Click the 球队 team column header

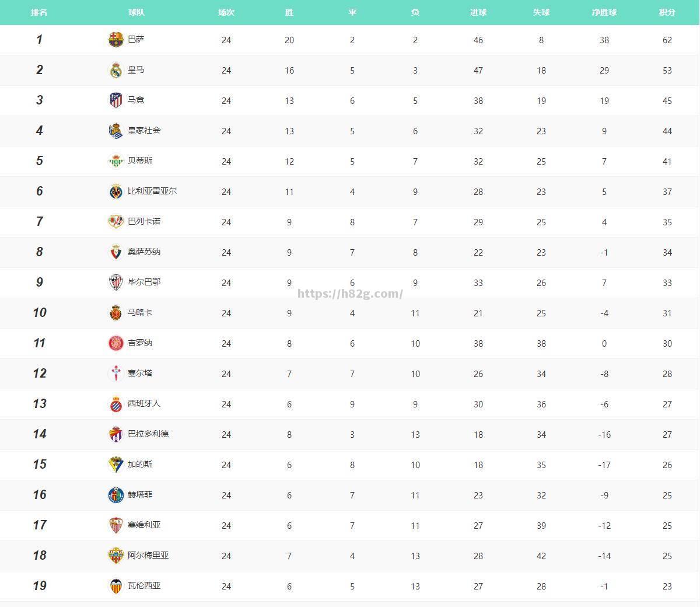pos(136,12)
